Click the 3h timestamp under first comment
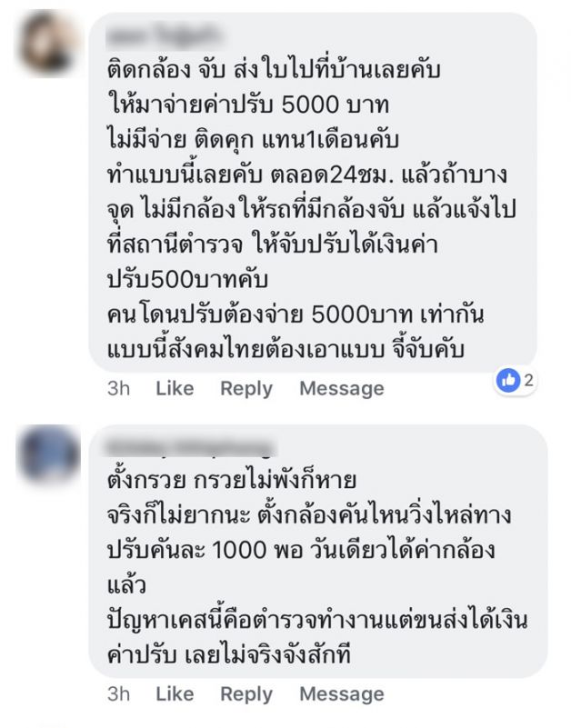 [118, 388]
